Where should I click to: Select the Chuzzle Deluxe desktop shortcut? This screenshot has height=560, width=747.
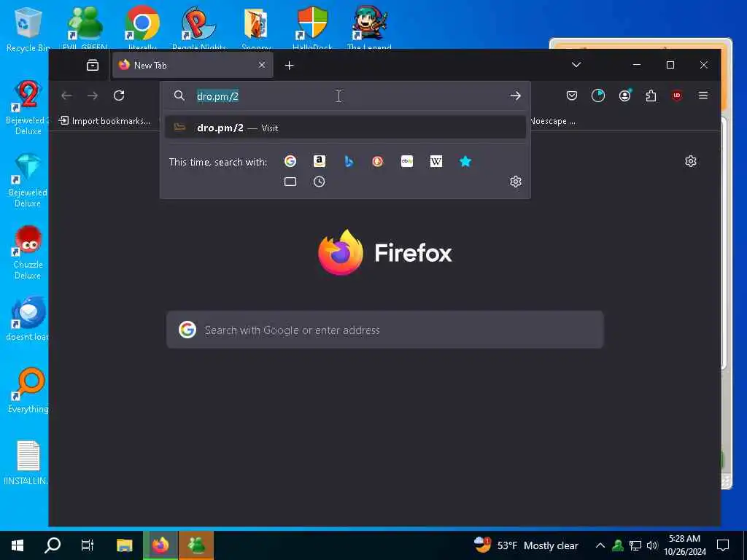click(x=28, y=252)
